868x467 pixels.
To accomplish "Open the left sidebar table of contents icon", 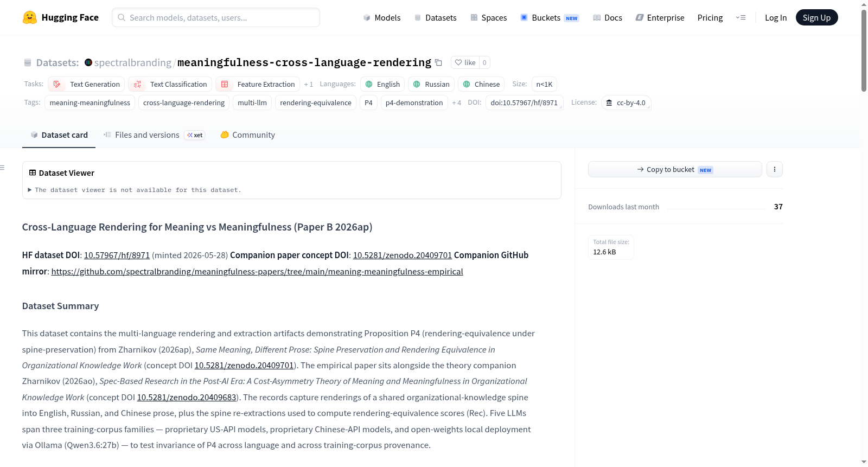I will tap(3, 168).
